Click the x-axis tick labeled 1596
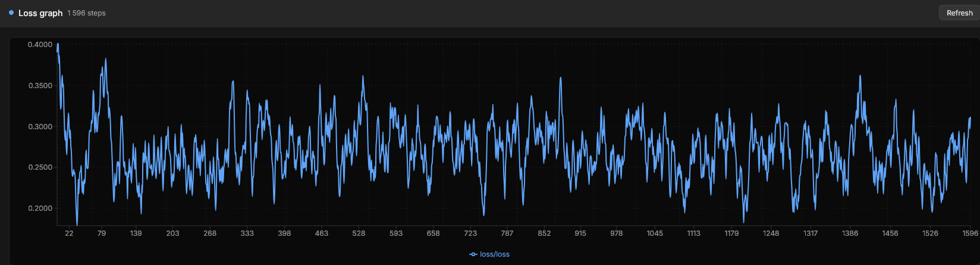This screenshot has height=265, width=980. tap(970, 233)
